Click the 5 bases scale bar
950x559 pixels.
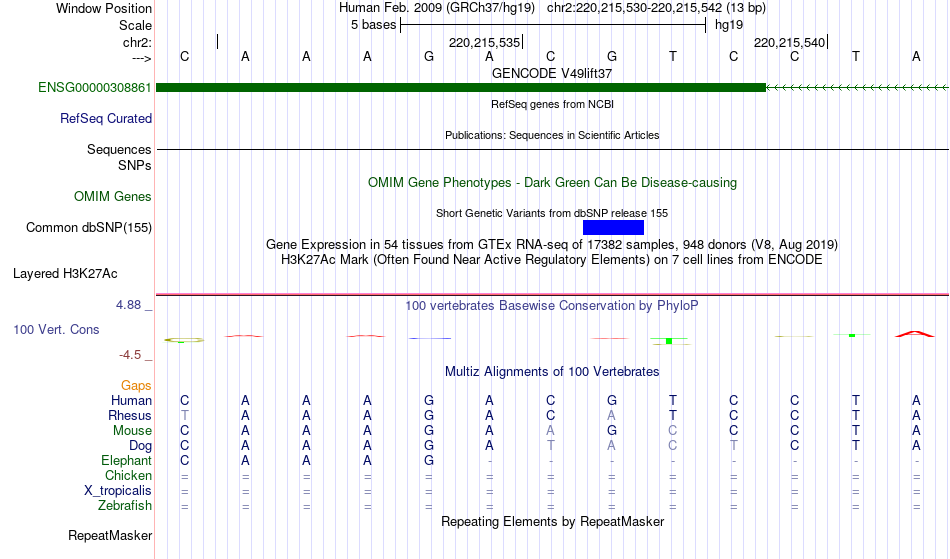click(553, 25)
